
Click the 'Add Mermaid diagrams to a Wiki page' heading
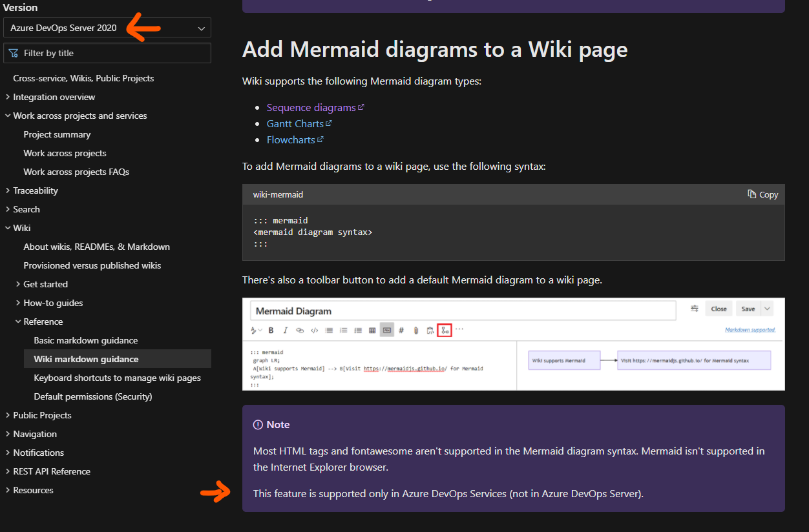click(435, 49)
